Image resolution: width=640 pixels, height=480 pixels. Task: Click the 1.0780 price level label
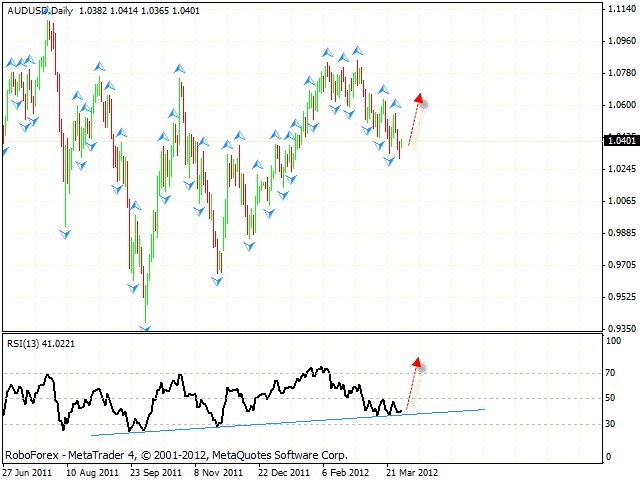click(x=622, y=73)
